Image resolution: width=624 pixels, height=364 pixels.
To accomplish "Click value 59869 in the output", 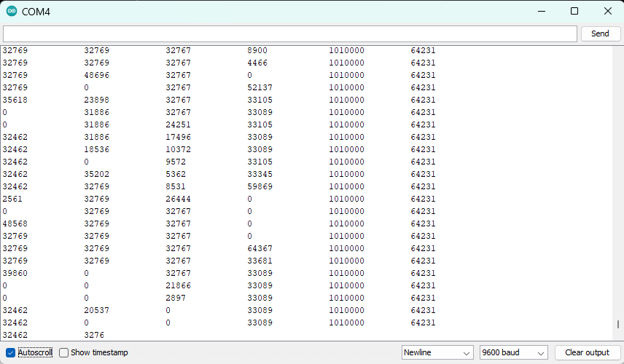I will 260,186.
